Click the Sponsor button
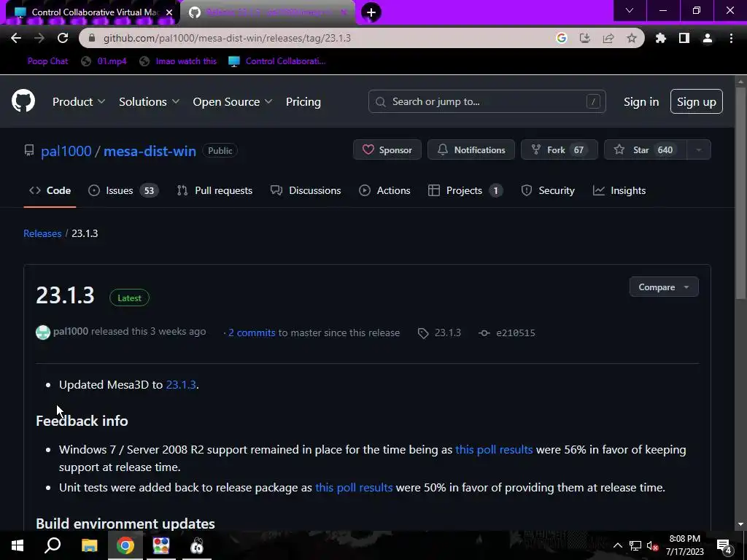 click(x=387, y=150)
